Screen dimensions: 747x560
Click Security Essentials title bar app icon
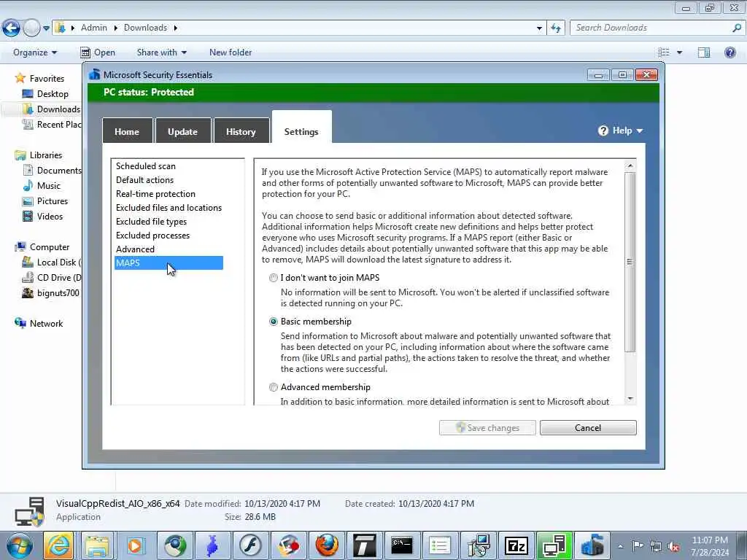[x=95, y=75]
